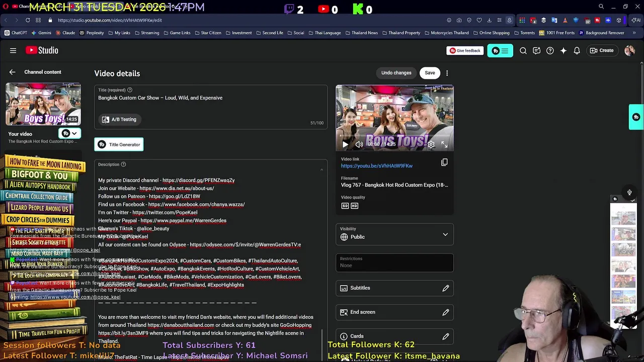Show more bookmarks overflow chevron
Screen dimensions: 644x362
[634, 33]
